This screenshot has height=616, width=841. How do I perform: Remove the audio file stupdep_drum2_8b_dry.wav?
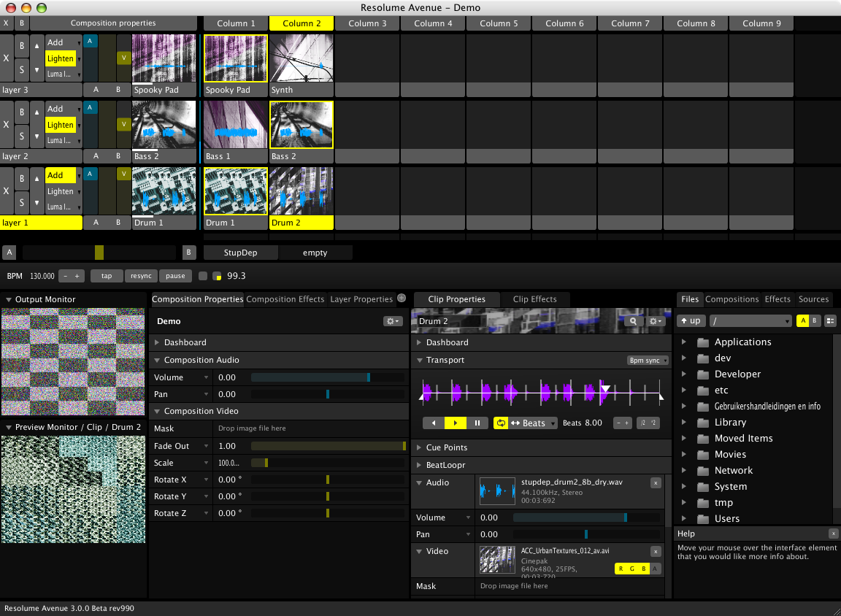click(656, 483)
